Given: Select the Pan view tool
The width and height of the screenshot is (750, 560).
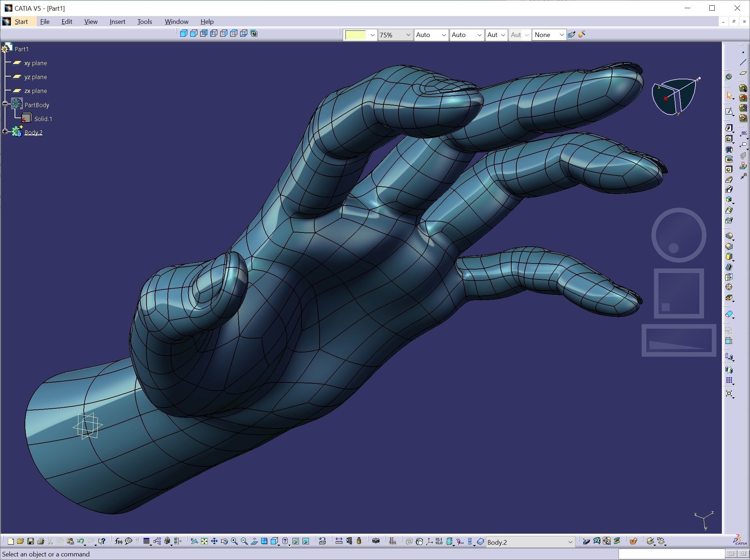Looking at the screenshot, I should tap(214, 541).
